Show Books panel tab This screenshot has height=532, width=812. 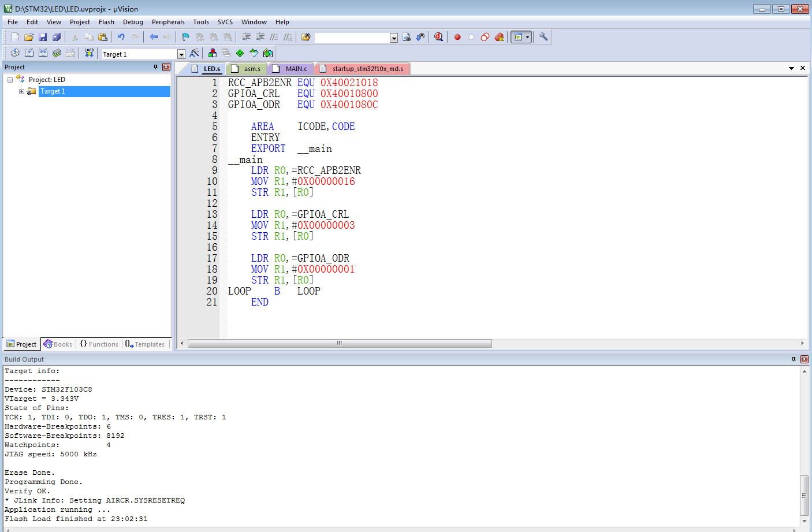tap(58, 344)
